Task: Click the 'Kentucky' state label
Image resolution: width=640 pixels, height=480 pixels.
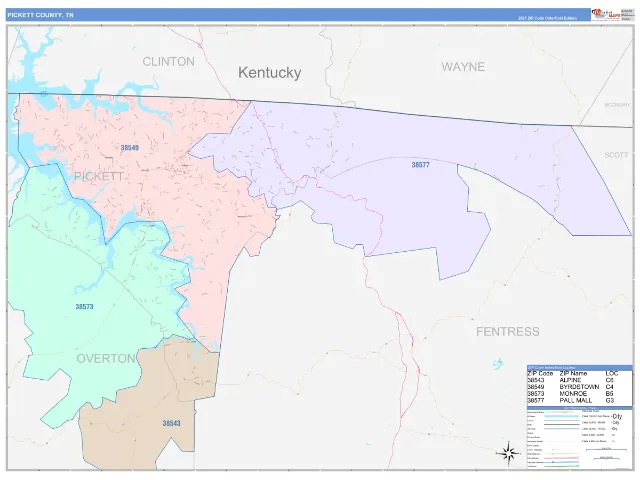Action: click(269, 73)
